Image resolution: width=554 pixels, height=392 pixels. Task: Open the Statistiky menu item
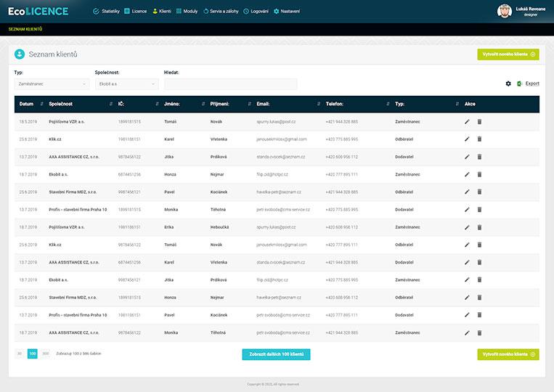pos(107,12)
